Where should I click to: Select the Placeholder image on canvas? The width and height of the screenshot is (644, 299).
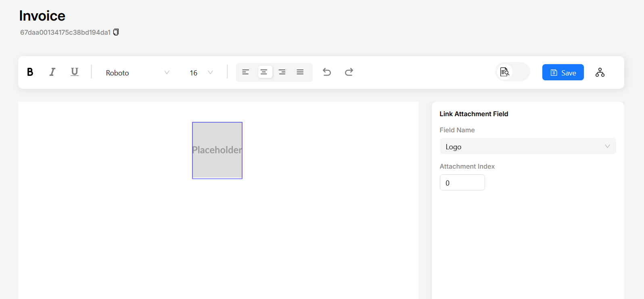[217, 150]
